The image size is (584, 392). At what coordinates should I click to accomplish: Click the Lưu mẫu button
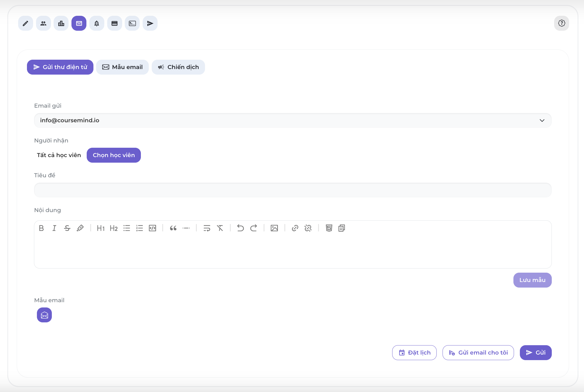[532, 280]
